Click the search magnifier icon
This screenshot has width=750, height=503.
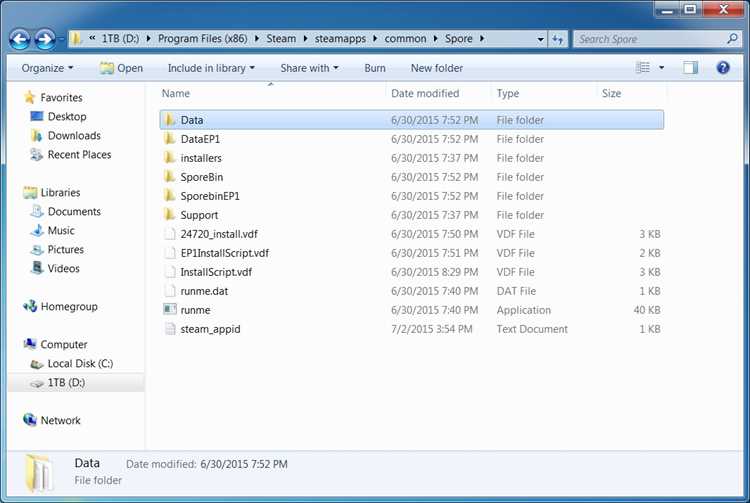click(x=732, y=39)
